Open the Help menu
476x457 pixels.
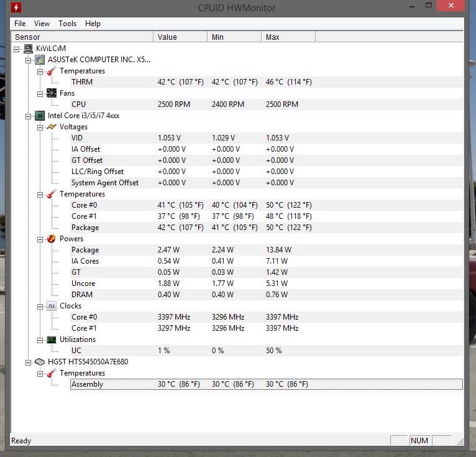point(93,24)
